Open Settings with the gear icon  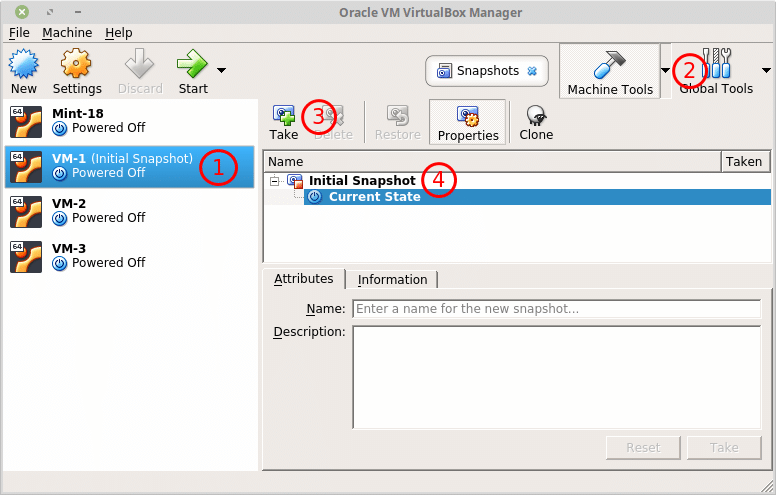coord(76,63)
